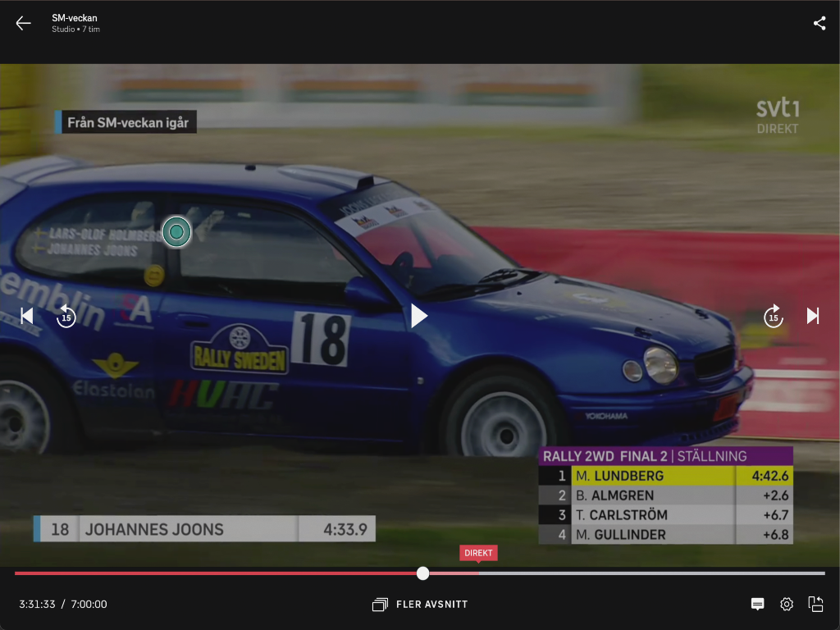840x630 pixels.
Task: Open the FLER AVSNITT episode list
Action: point(420,605)
